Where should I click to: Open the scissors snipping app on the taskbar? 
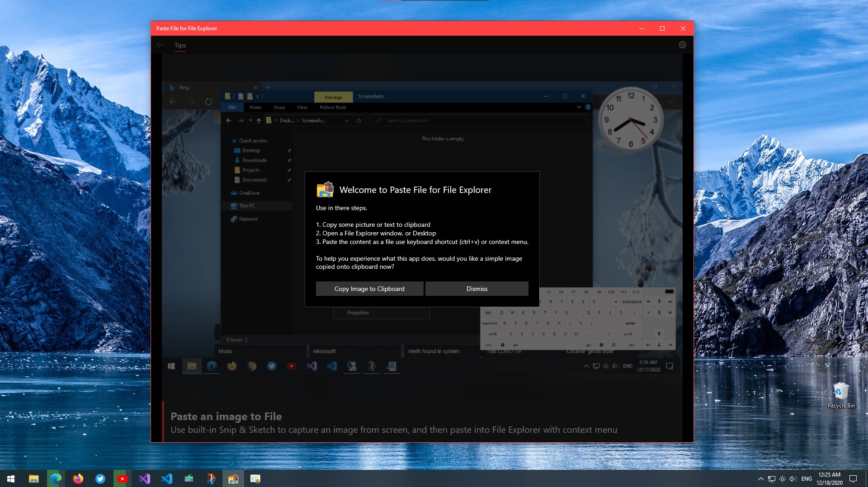tap(211, 478)
